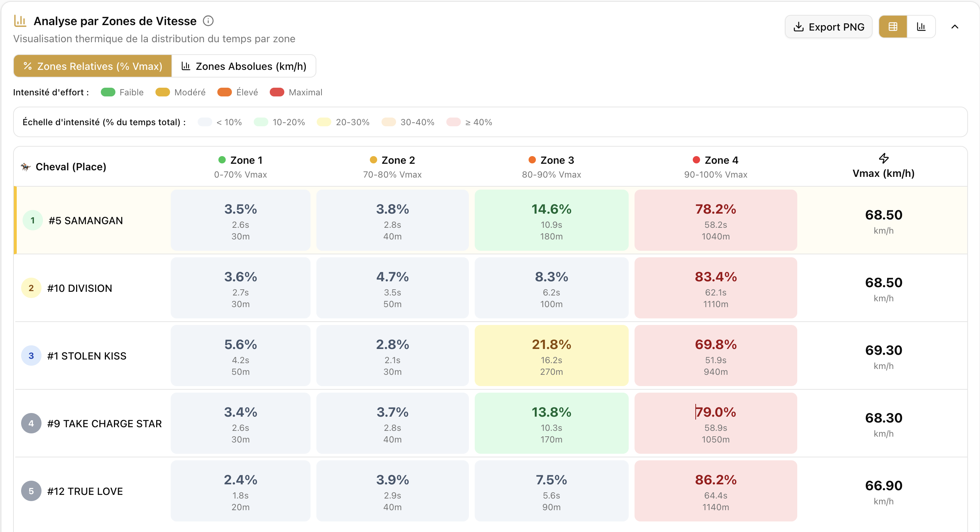This screenshot has width=980, height=532.
Task: Select horse #12 TRUE LOVE
Action: coord(85,491)
